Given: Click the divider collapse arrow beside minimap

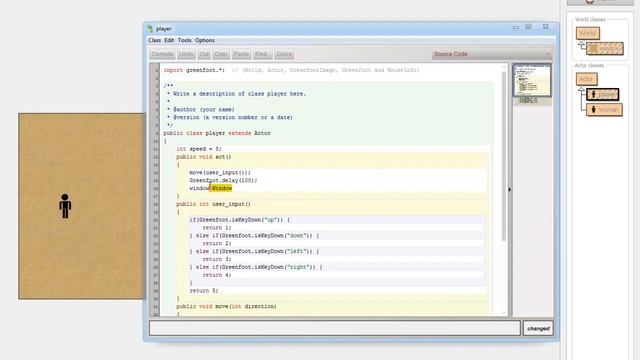Looking at the screenshot, I should (509, 189).
